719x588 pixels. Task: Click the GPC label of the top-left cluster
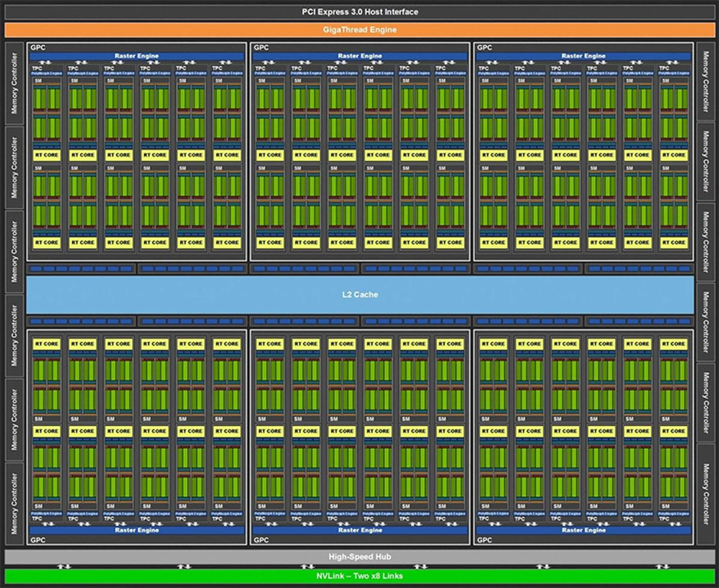tap(38, 48)
